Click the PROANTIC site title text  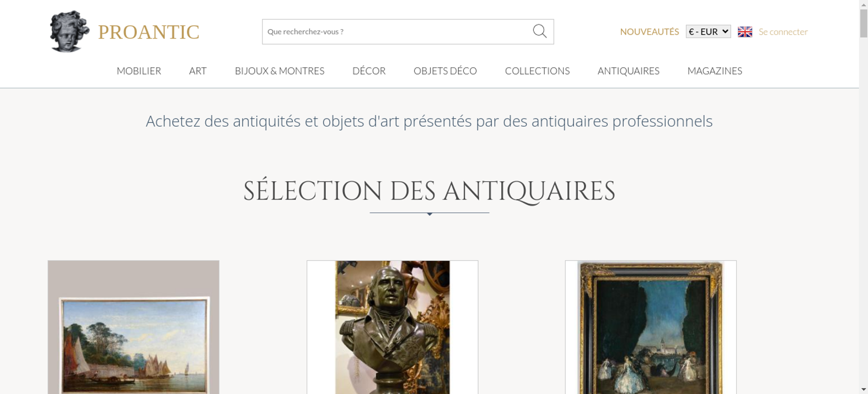point(148,32)
